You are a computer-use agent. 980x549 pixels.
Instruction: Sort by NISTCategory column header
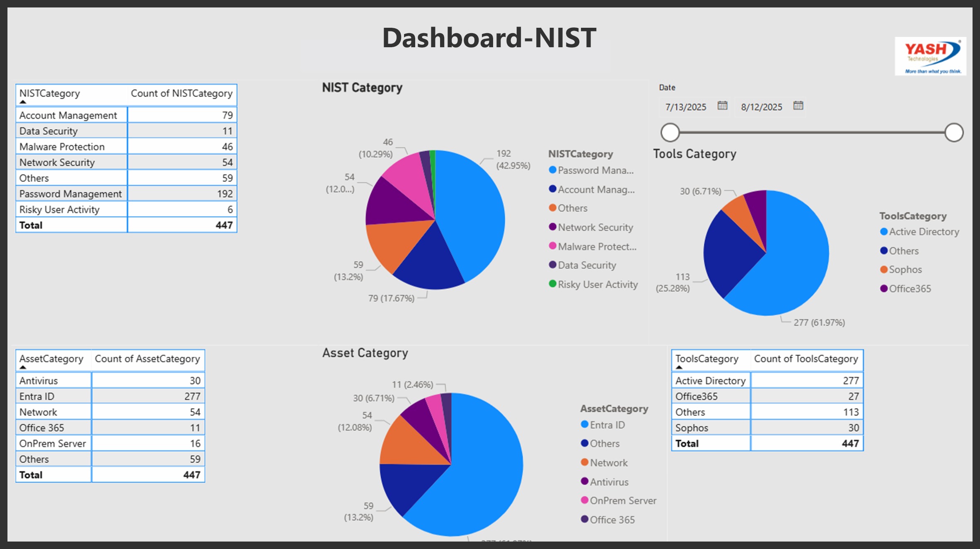tap(50, 94)
